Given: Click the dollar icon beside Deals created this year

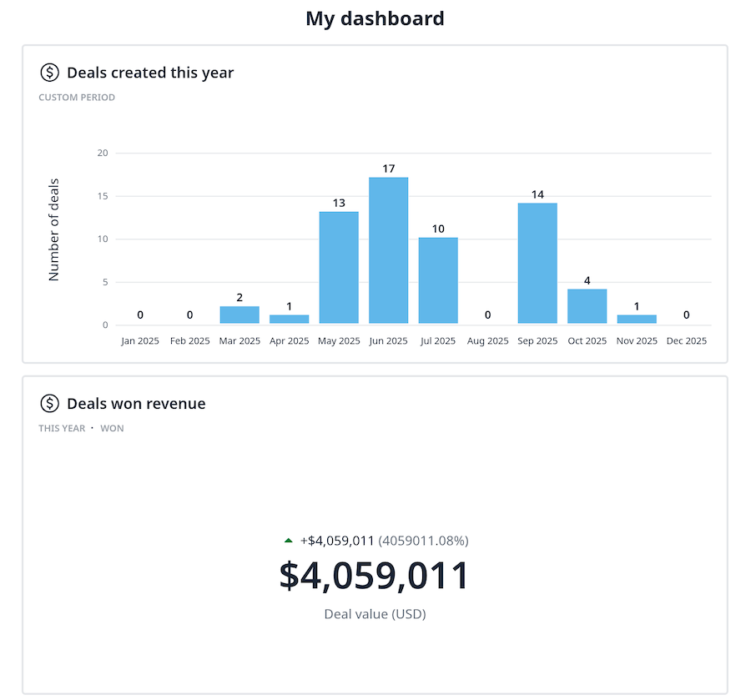Looking at the screenshot, I should point(50,73).
